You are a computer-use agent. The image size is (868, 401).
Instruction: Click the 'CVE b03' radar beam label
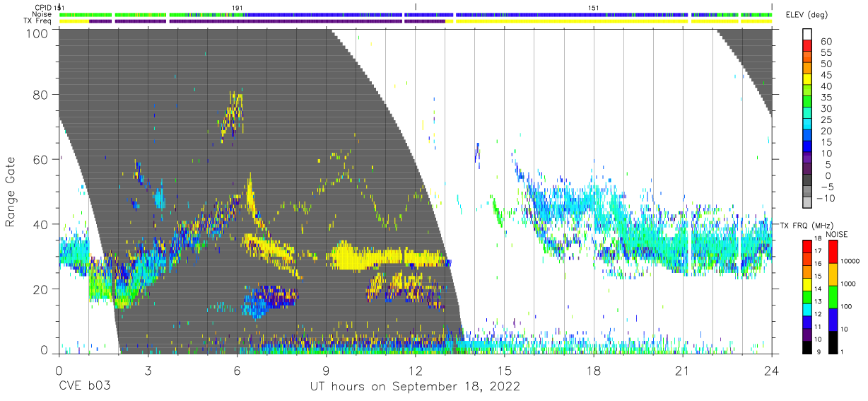point(85,387)
